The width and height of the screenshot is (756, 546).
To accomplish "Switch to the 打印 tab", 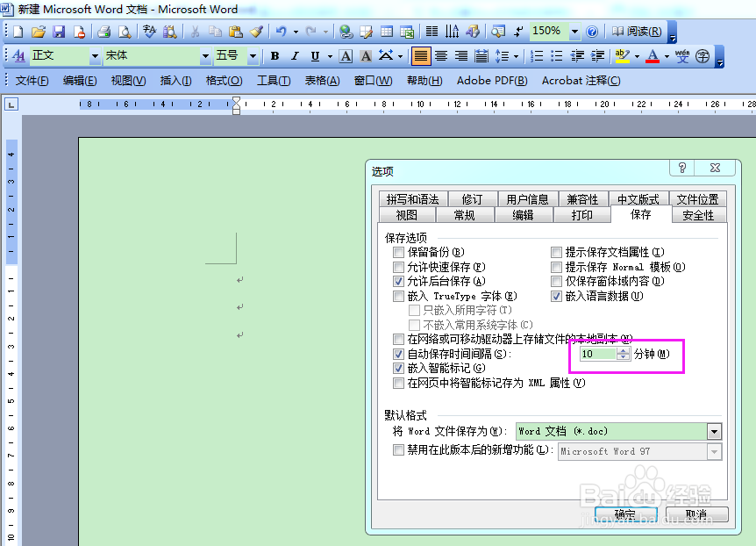I will coord(582,215).
